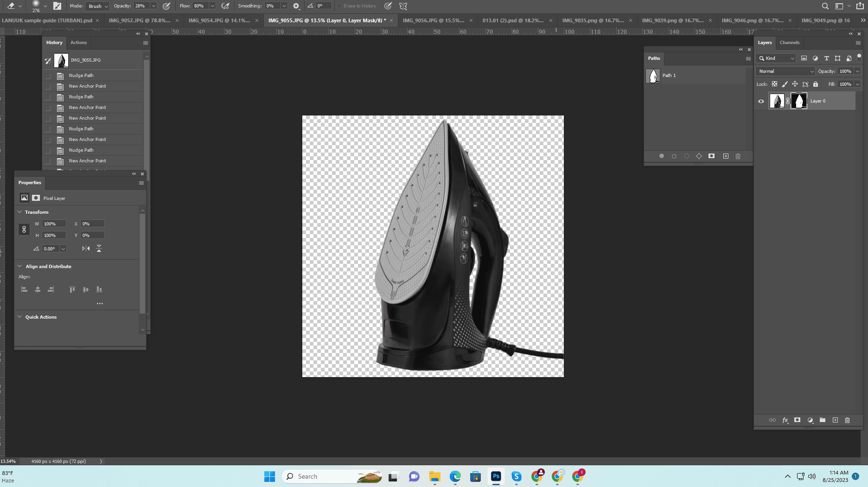This screenshot has width=868, height=487.
Task: Switch to the Channels tab
Action: 789,43
